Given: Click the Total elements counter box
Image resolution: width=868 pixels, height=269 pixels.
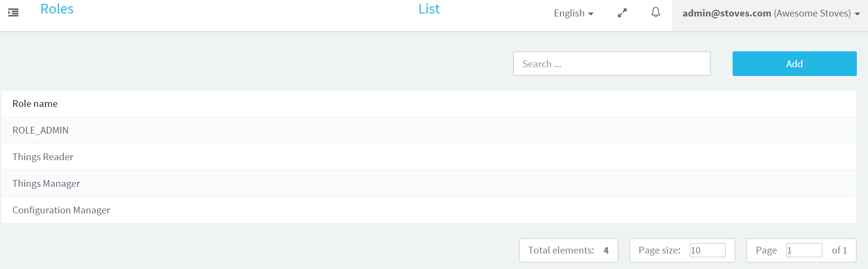Looking at the screenshot, I should pos(569,250).
